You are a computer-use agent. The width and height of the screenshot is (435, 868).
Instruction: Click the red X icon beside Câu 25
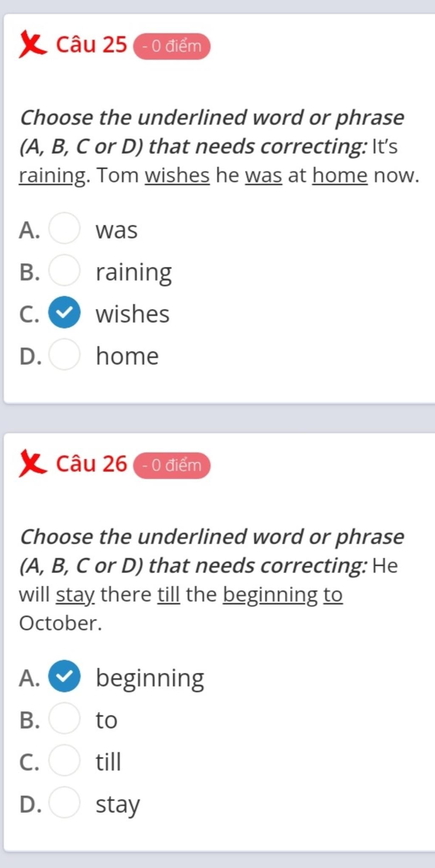coord(32,44)
